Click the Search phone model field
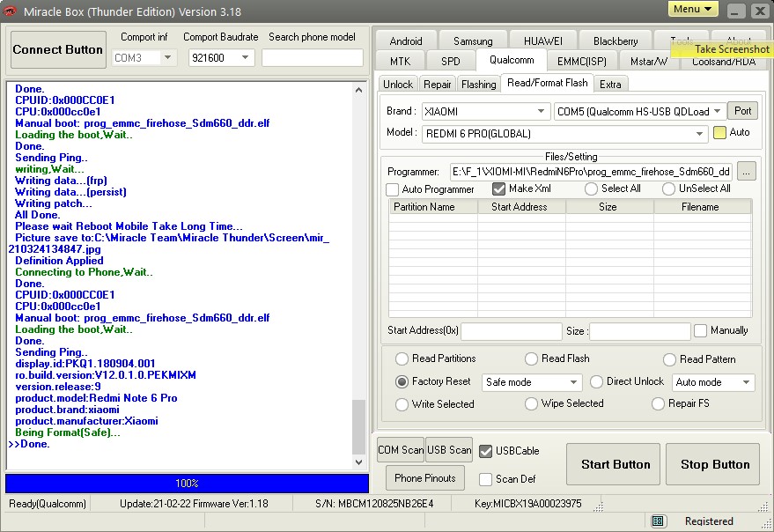The height and width of the screenshot is (532, 774). (313, 58)
